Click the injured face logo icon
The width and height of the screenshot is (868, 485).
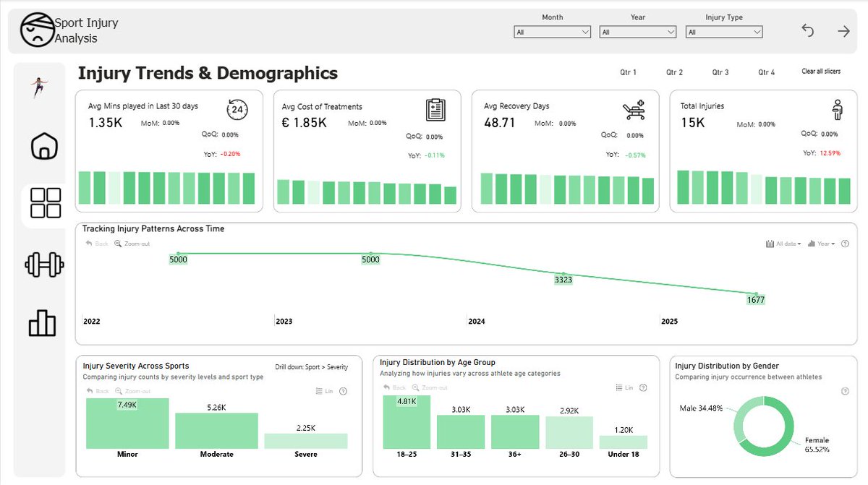click(37, 30)
